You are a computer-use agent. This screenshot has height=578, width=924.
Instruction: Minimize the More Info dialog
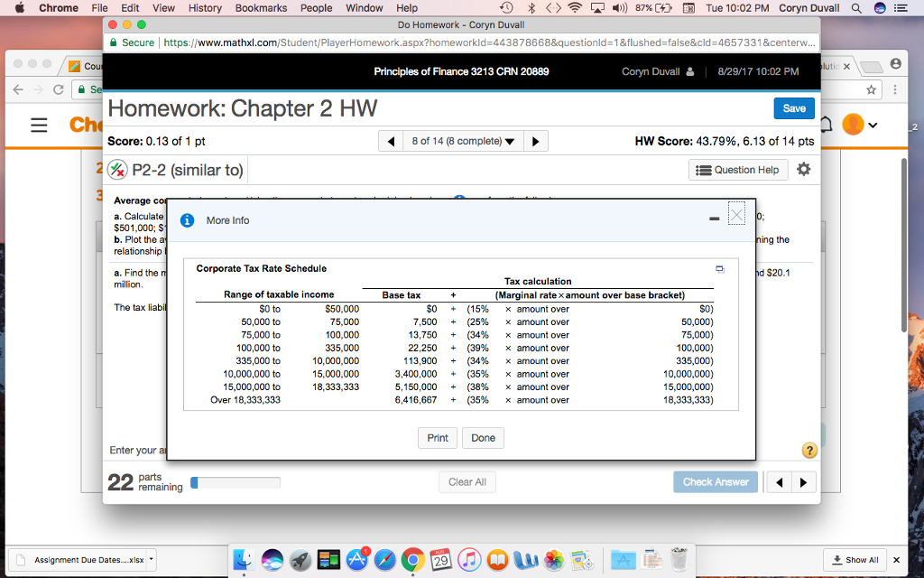tap(715, 219)
